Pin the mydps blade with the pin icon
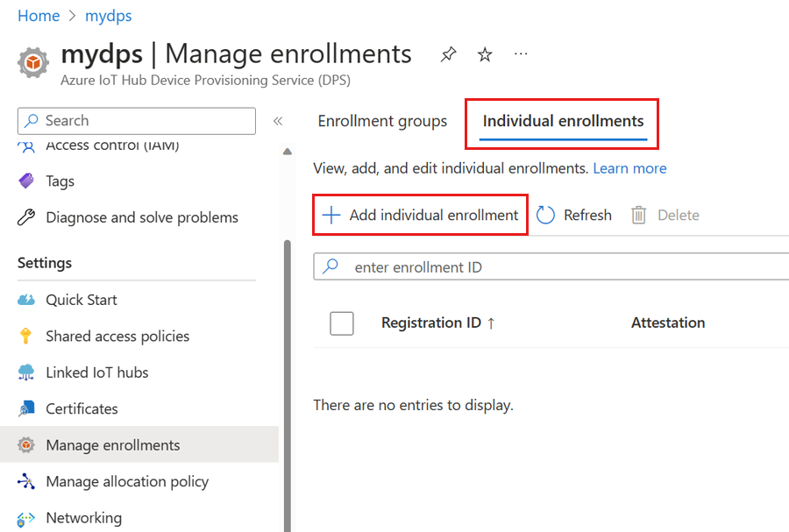 [x=448, y=54]
